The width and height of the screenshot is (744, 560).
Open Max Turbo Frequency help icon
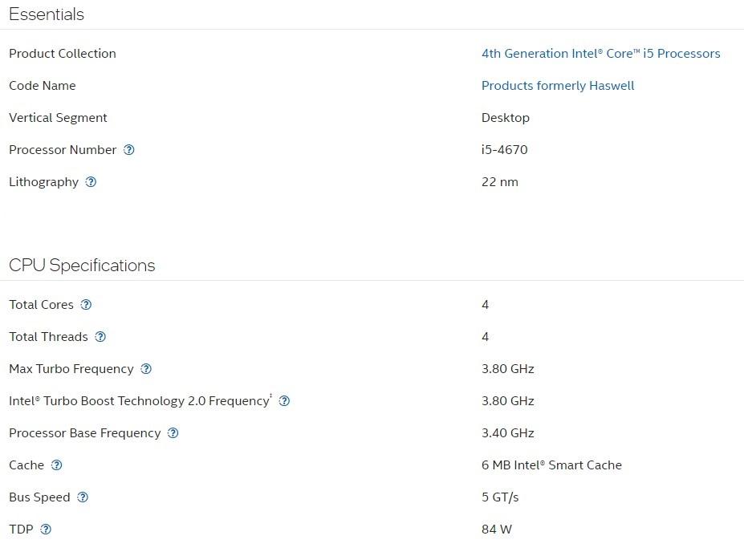146,369
